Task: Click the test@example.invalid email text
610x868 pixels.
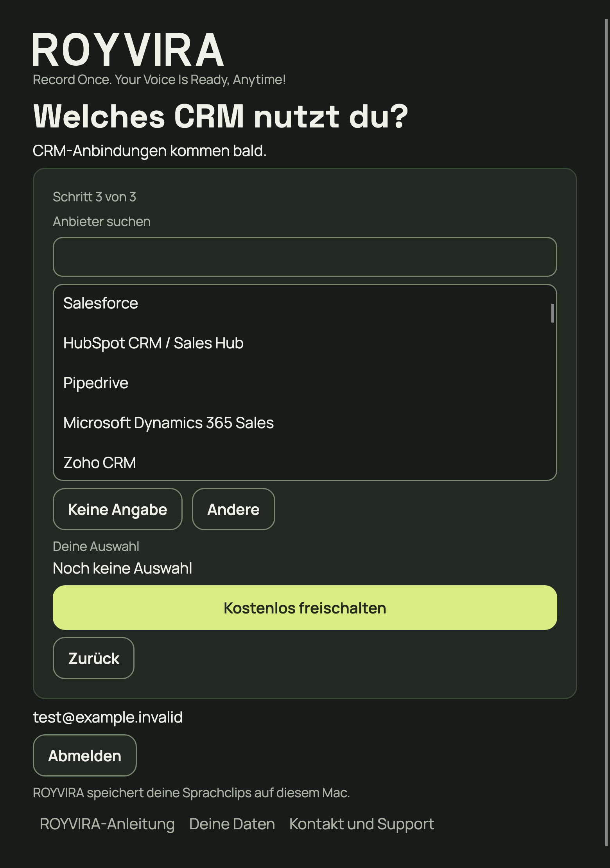Action: [x=108, y=717]
